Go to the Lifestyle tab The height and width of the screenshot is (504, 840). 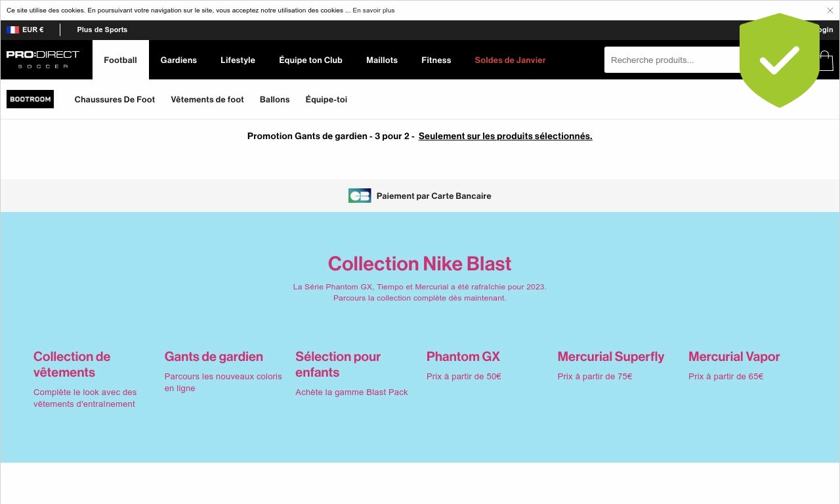point(238,60)
